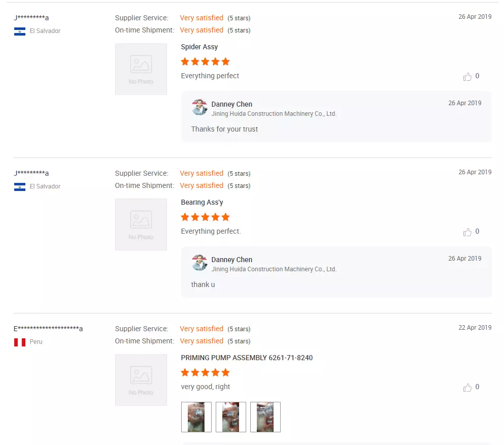
Task: Open Danney Chen avatar in thank u reply
Action: click(199, 263)
